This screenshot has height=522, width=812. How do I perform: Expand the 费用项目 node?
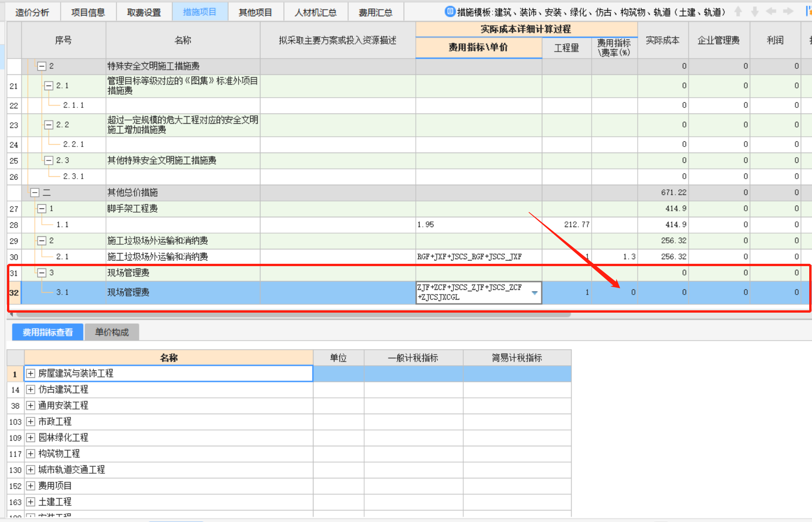coord(31,486)
